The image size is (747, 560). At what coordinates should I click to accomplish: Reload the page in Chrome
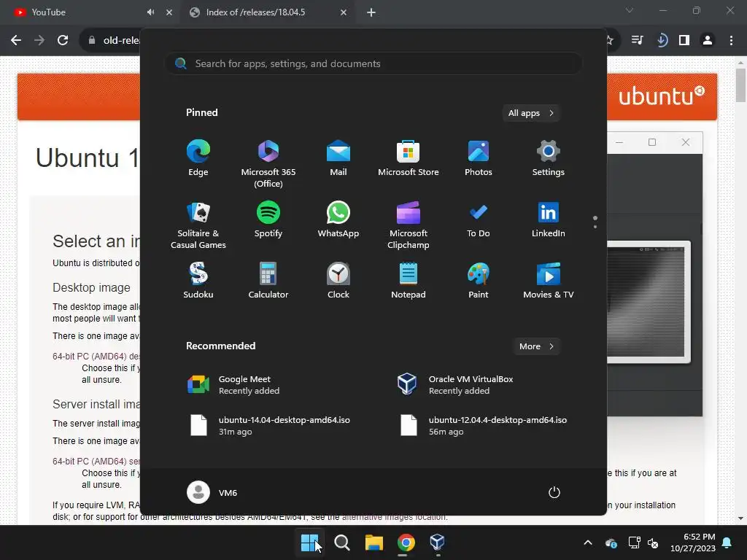63,40
